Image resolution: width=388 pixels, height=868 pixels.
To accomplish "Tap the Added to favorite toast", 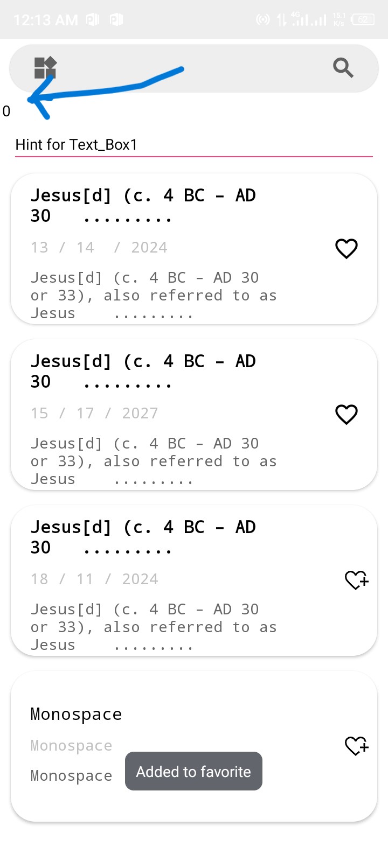I will tap(193, 771).
